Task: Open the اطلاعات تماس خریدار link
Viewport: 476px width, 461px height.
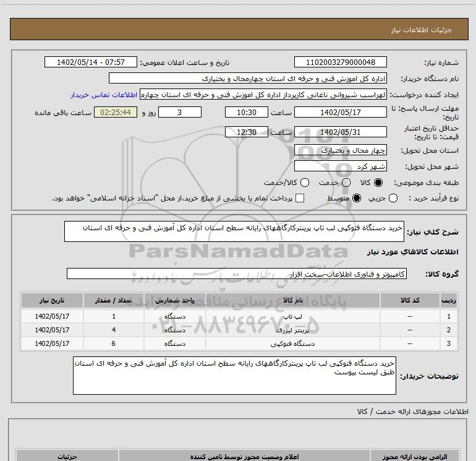Action: click(104, 95)
